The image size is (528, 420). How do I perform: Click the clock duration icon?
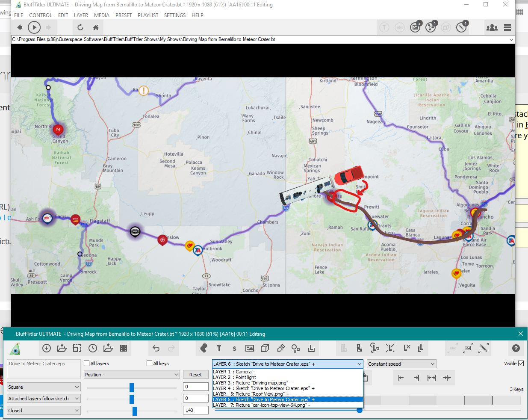93,348
